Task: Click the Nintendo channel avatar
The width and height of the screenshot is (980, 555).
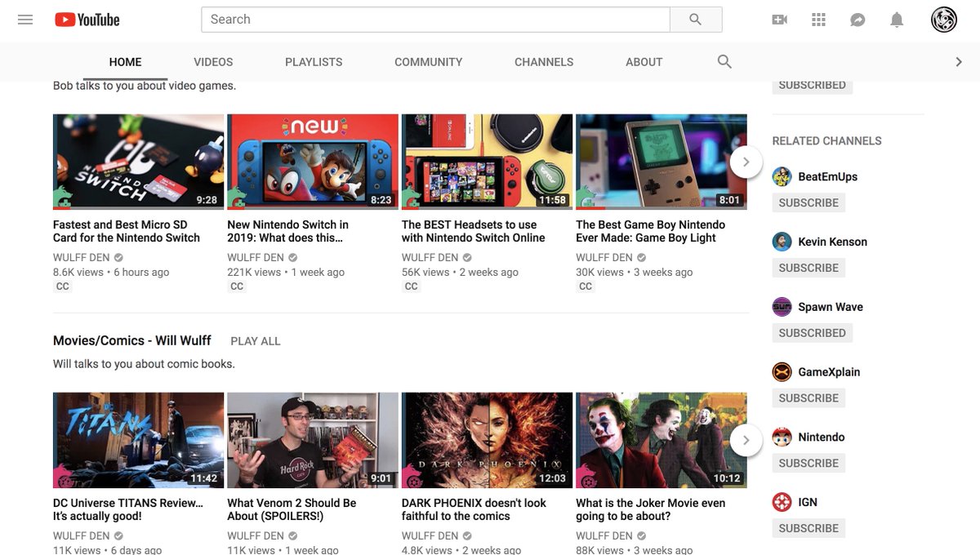Action: [782, 437]
